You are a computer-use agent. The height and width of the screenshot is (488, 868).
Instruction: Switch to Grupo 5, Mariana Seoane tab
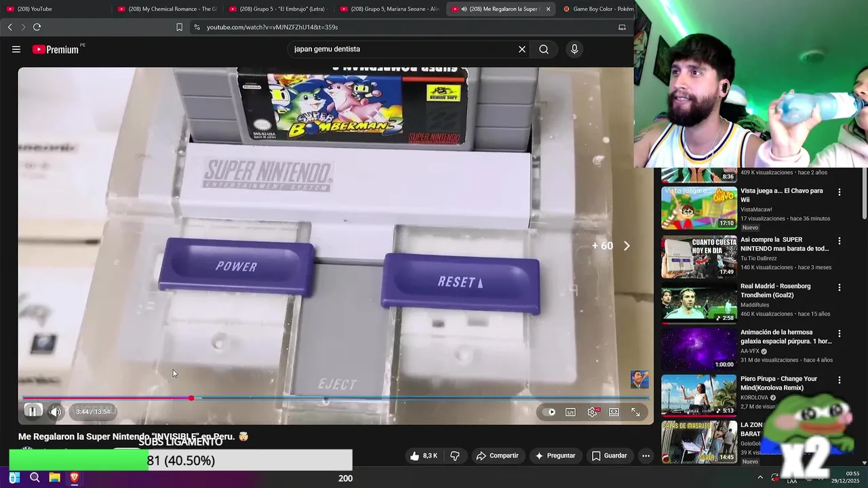[x=389, y=9]
